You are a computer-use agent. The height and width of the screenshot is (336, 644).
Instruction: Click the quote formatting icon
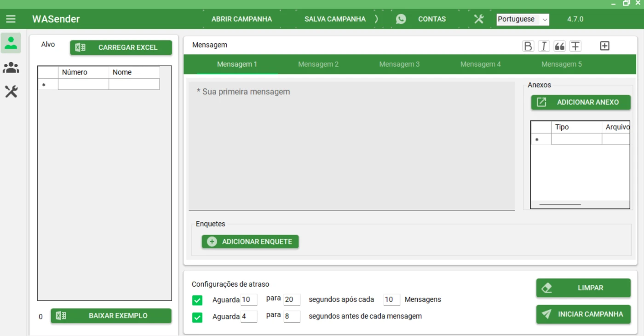tap(559, 46)
